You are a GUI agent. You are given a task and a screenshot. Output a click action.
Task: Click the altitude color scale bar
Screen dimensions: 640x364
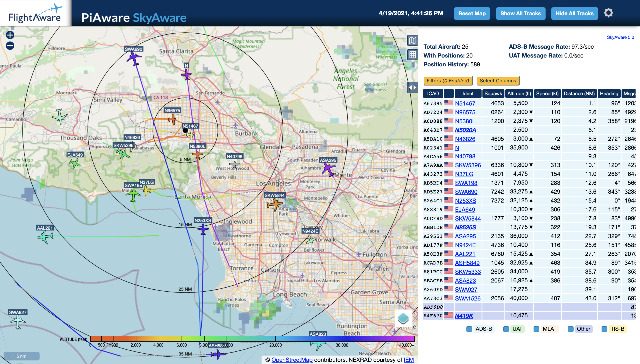(x=252, y=339)
